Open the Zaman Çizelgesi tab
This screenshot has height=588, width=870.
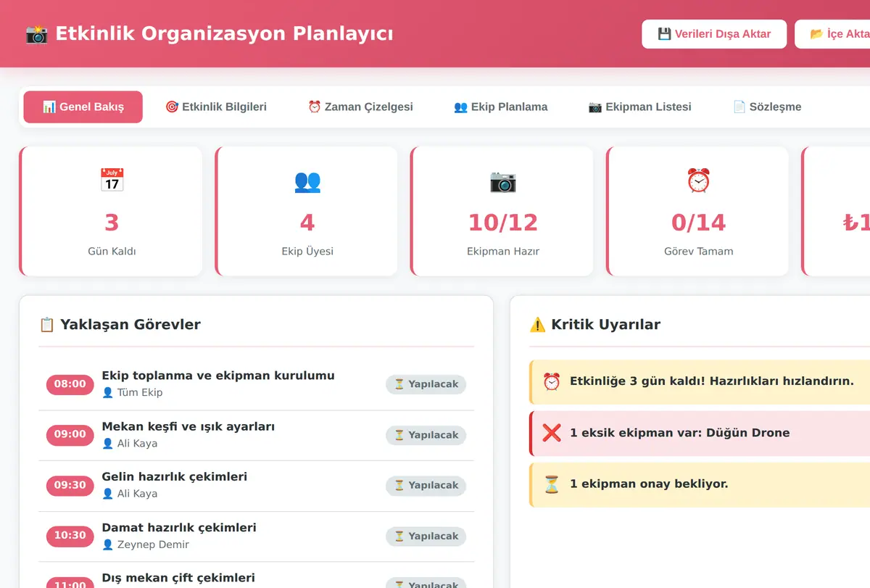point(360,107)
